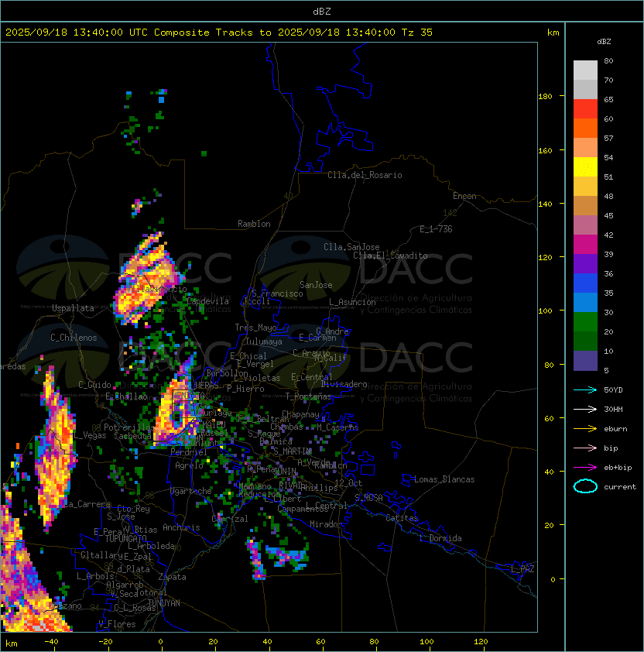The height and width of the screenshot is (652, 644).
Task: Select the purple 39–36 dBZ swatch
Action: pos(585,263)
